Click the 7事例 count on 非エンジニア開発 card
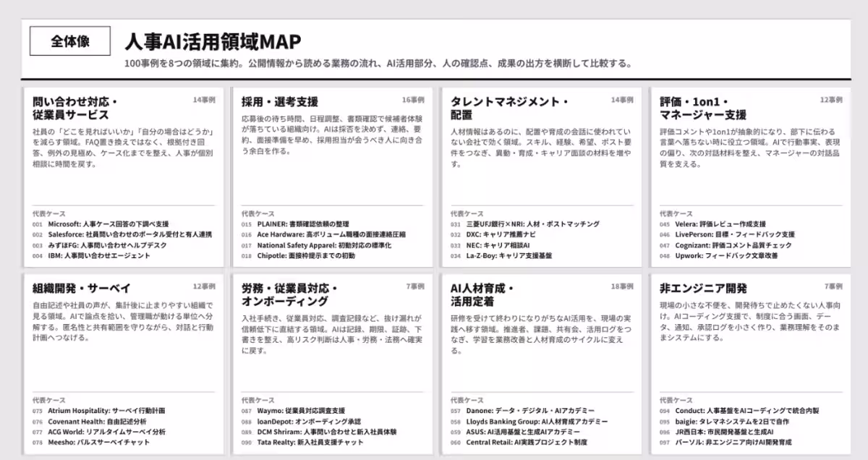 click(833, 286)
